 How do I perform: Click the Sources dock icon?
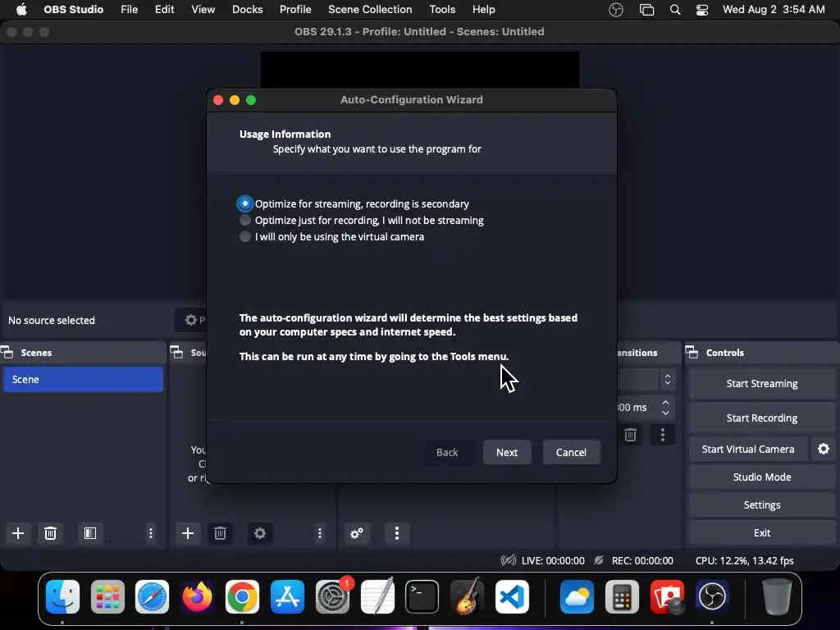tap(177, 353)
